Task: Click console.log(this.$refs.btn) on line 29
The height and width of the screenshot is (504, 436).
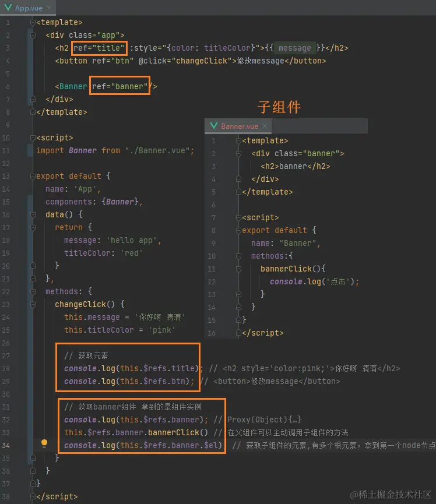Action: point(126,381)
